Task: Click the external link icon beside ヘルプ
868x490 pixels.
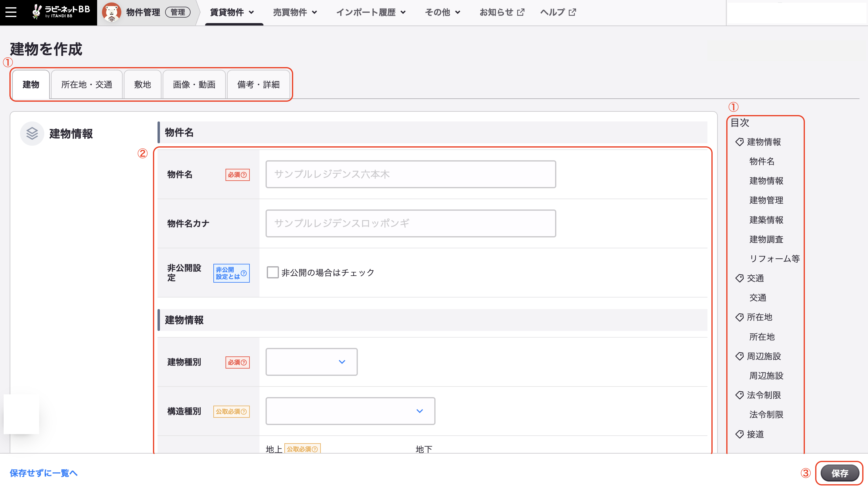Action: coord(572,12)
